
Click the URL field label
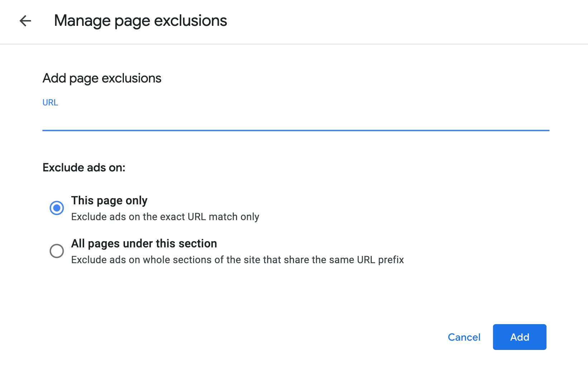pyautogui.click(x=50, y=102)
